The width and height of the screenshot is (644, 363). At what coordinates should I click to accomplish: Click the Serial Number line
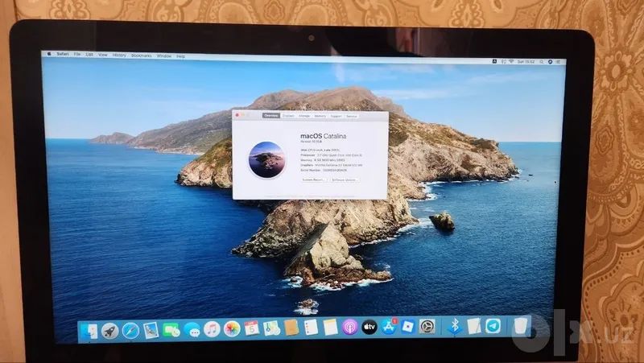tap(324, 170)
